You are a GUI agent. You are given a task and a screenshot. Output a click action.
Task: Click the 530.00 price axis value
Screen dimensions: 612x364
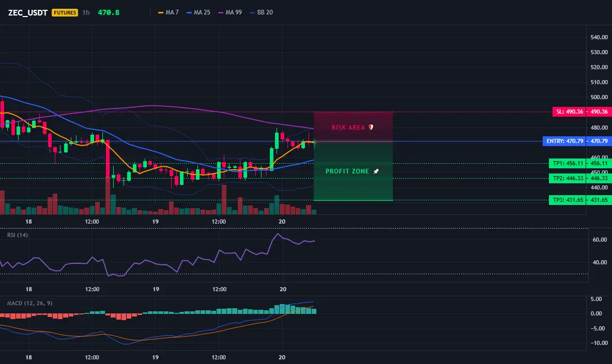[599, 52]
